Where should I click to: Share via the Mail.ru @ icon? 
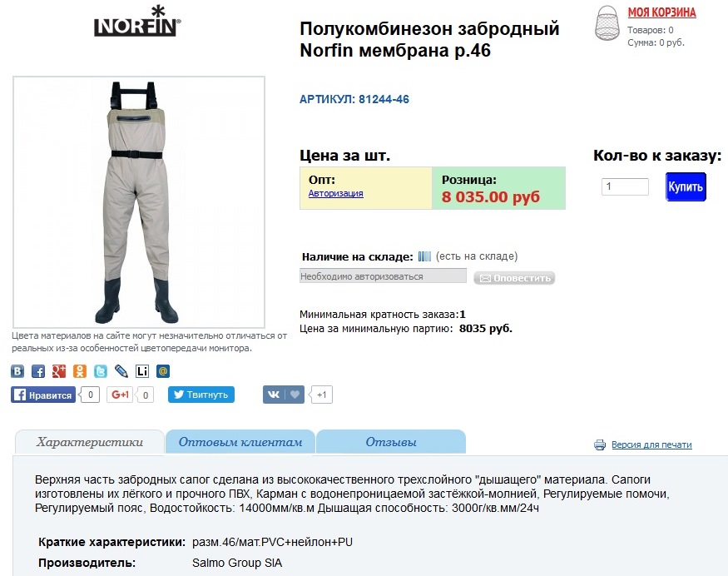coord(163,371)
